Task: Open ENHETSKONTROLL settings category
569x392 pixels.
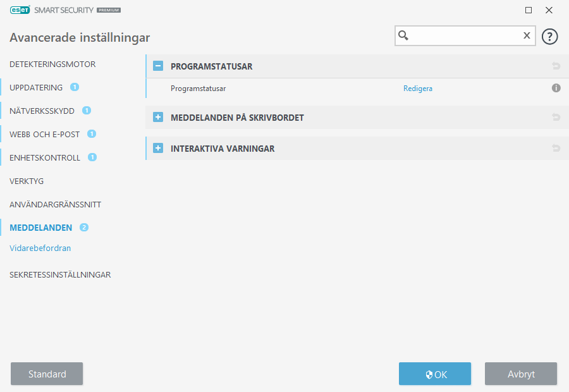Action: point(45,158)
